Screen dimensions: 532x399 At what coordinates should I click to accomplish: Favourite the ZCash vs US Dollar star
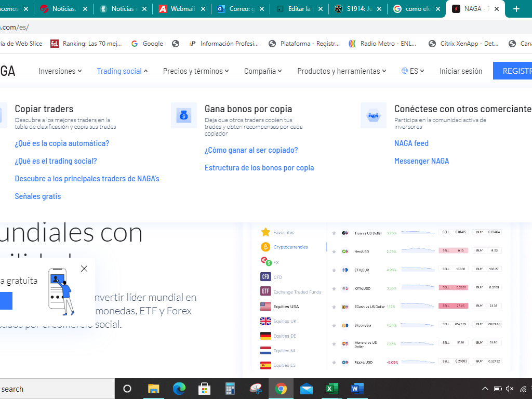pos(334,307)
